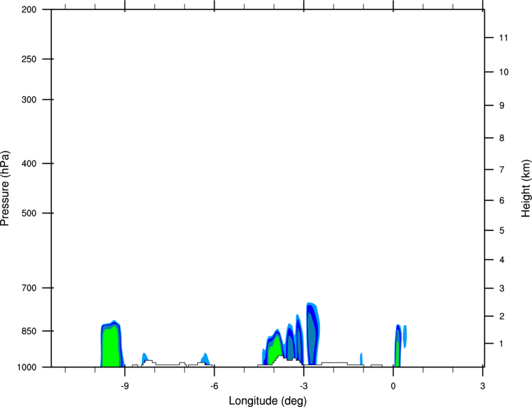The width and height of the screenshot is (532, 407).
Task: Click the 300 pressure axis label
Action: [x=29, y=100]
